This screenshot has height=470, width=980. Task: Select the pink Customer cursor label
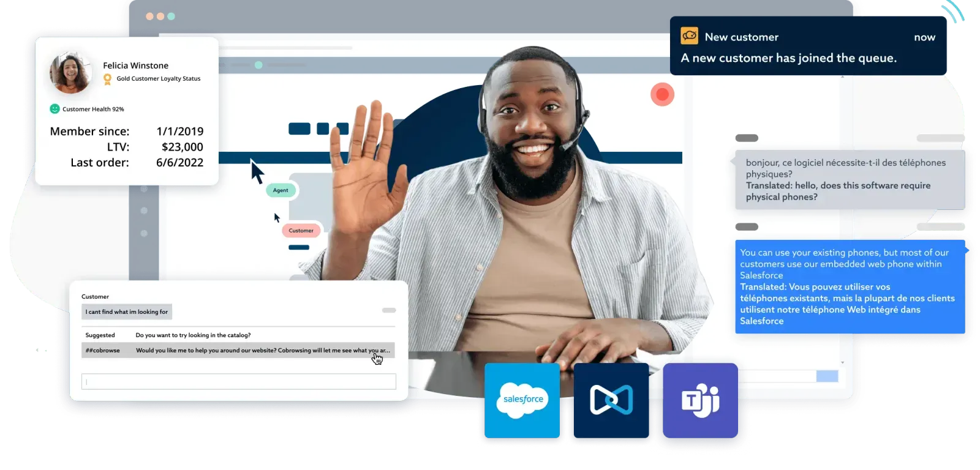coord(301,231)
